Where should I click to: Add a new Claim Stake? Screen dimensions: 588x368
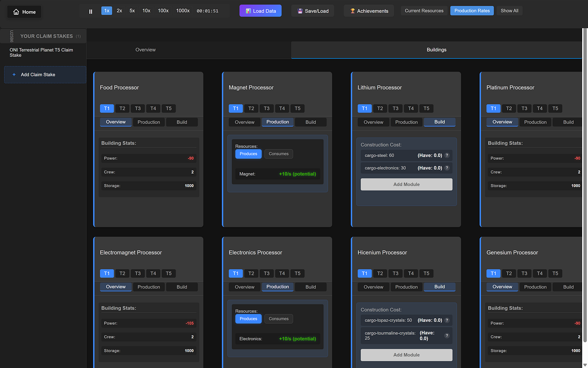click(45, 74)
